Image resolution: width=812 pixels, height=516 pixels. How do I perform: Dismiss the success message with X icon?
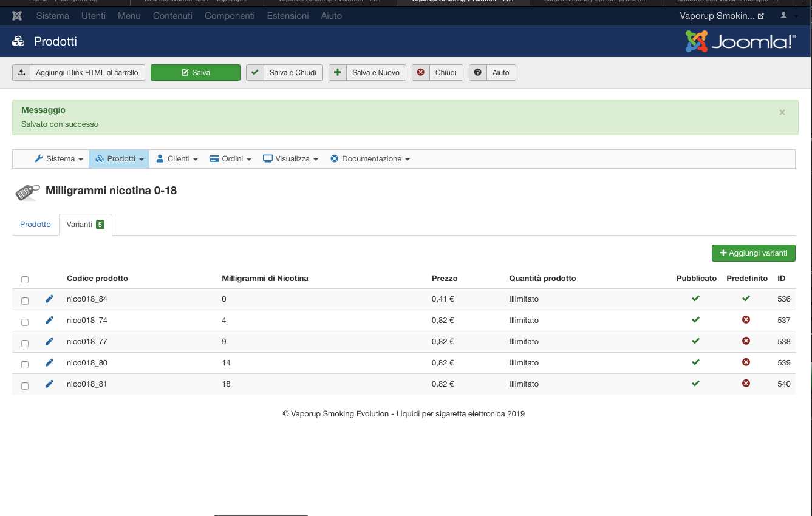pyautogui.click(x=782, y=112)
